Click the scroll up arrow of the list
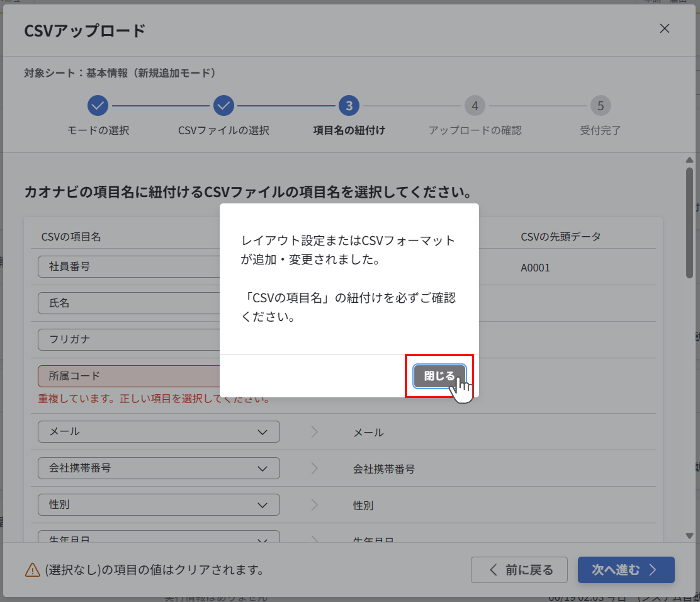Image resolution: width=700 pixels, height=602 pixels. [689, 160]
